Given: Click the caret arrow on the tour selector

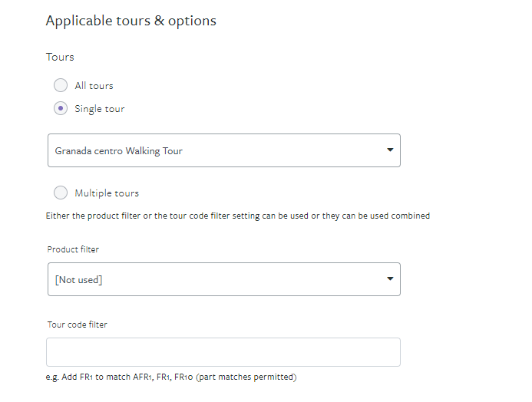Looking at the screenshot, I should (x=390, y=150).
